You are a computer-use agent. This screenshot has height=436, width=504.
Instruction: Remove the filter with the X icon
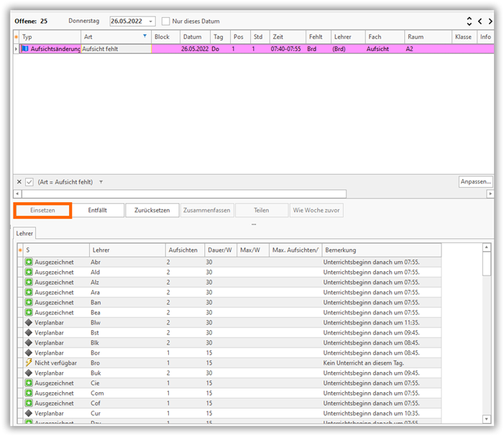(19, 182)
